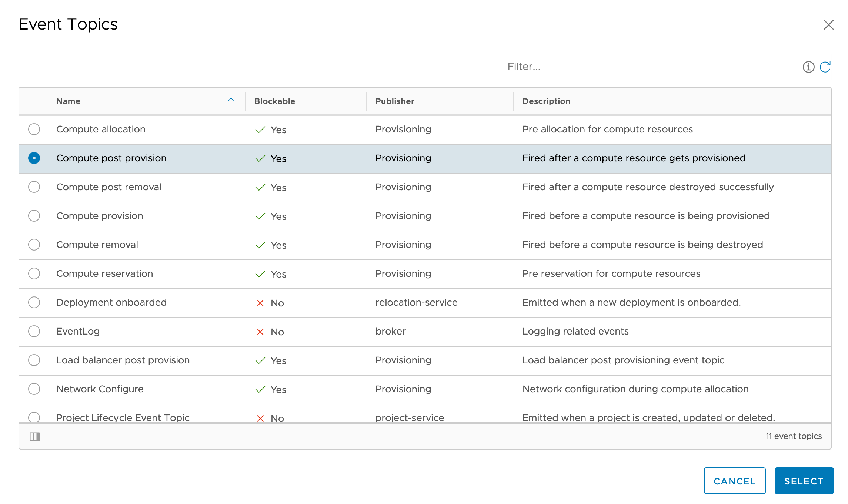Open the column visibility toggle icon
This screenshot has height=504, width=848.
(x=35, y=437)
